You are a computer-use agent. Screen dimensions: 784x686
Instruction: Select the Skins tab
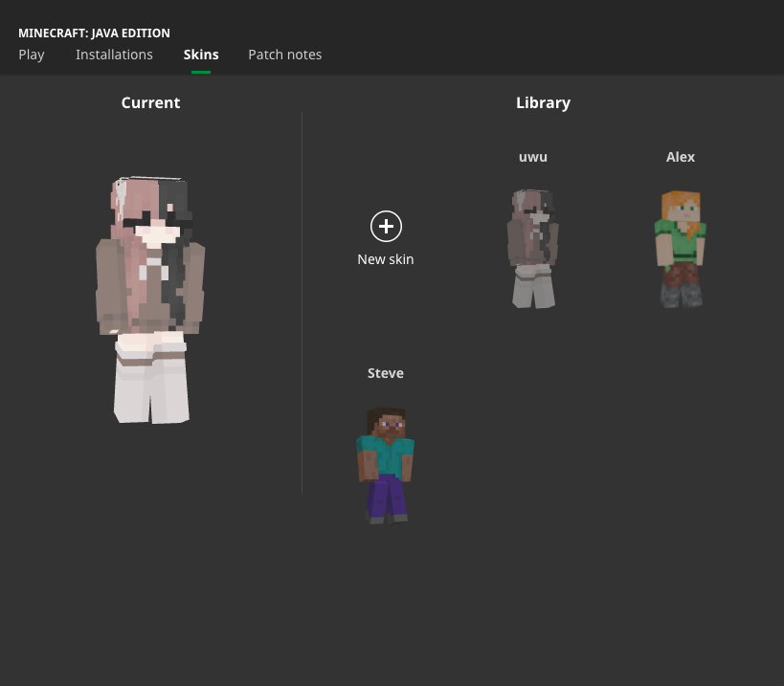pyautogui.click(x=201, y=55)
